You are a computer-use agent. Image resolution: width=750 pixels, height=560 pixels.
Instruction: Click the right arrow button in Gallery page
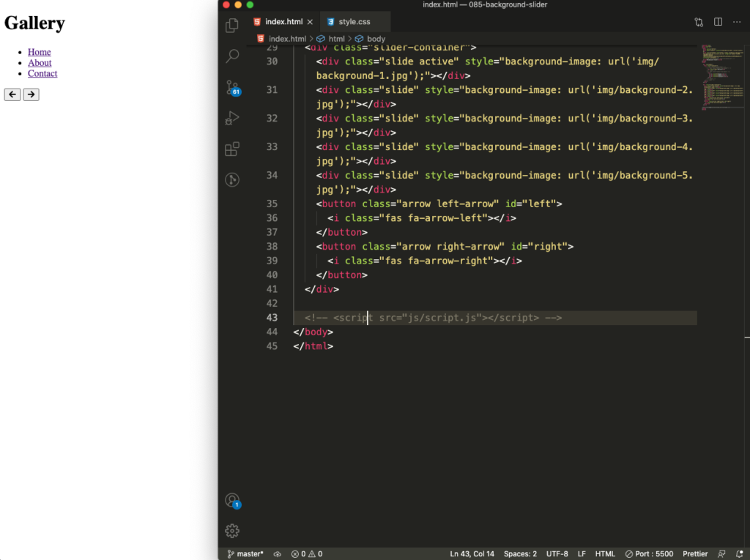coord(31,94)
